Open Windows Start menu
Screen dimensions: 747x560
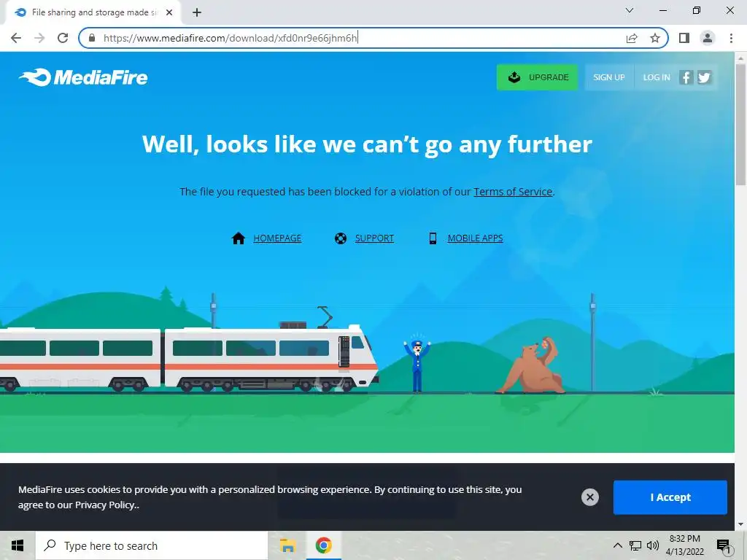[18, 545]
